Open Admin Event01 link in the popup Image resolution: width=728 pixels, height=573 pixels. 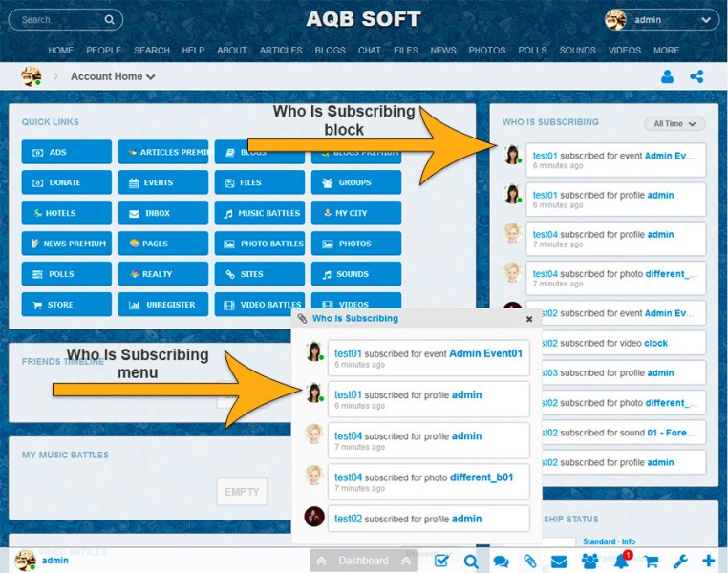485,353
